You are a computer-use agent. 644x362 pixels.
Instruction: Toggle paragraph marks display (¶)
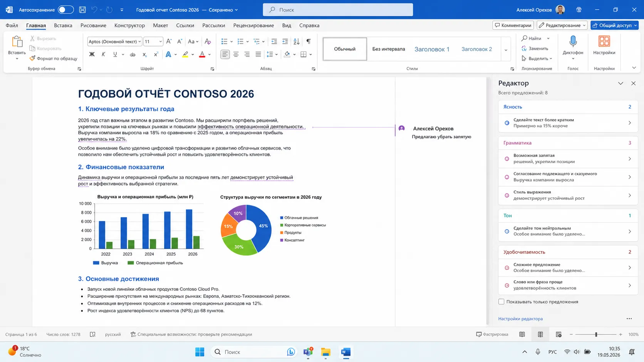309,42
